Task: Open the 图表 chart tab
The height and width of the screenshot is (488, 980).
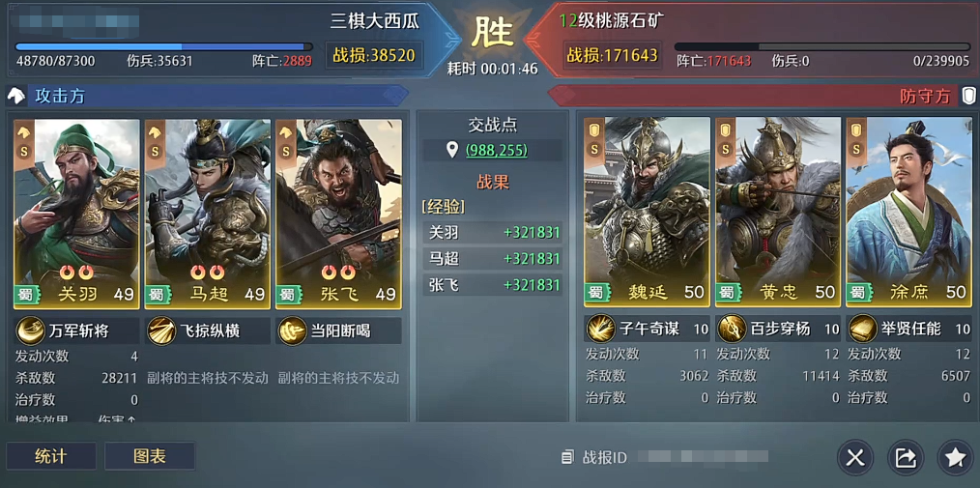Action: 150,456
